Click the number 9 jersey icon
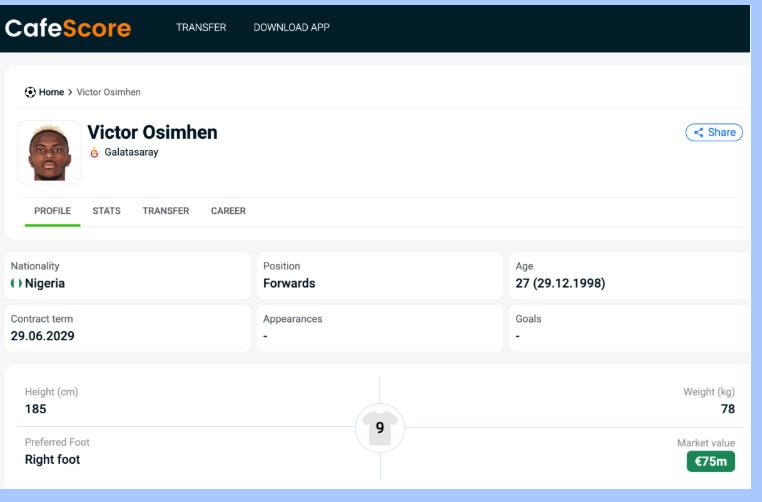The width and height of the screenshot is (762, 502). pyautogui.click(x=380, y=427)
